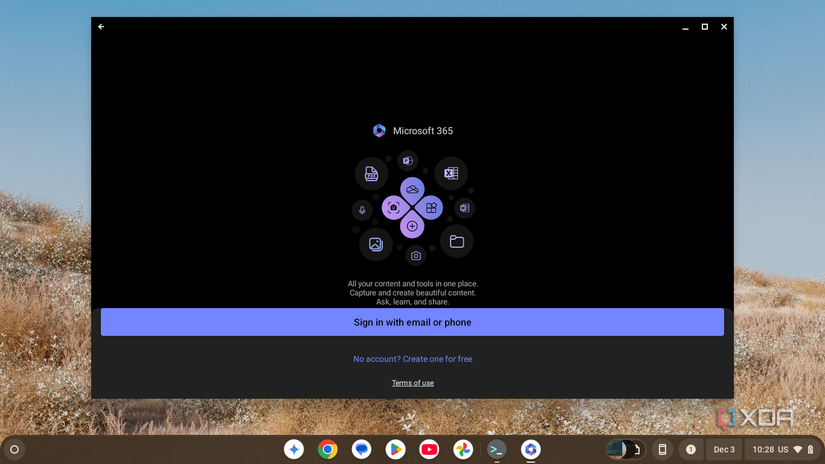Screen dimensions: 825x464
Task: Open the Terms of use link
Action: 412,383
